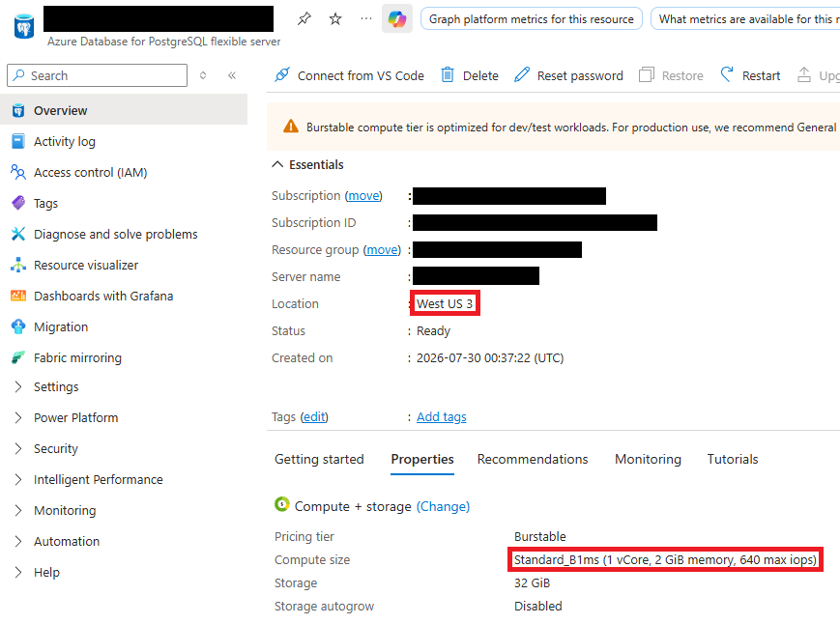
Task: Click the Restart server icon
Action: [x=727, y=75]
